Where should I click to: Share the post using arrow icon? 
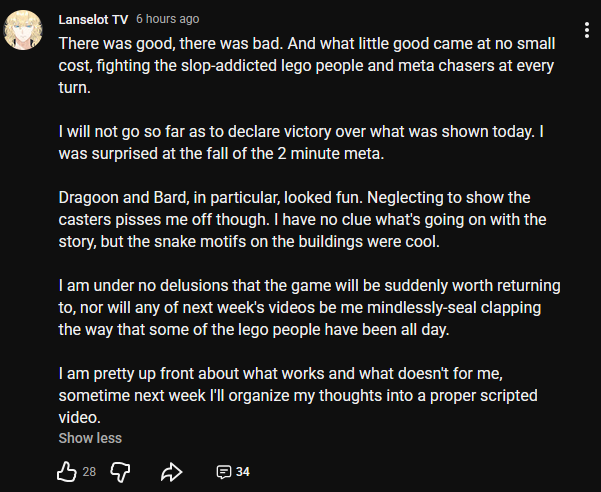[171, 472]
